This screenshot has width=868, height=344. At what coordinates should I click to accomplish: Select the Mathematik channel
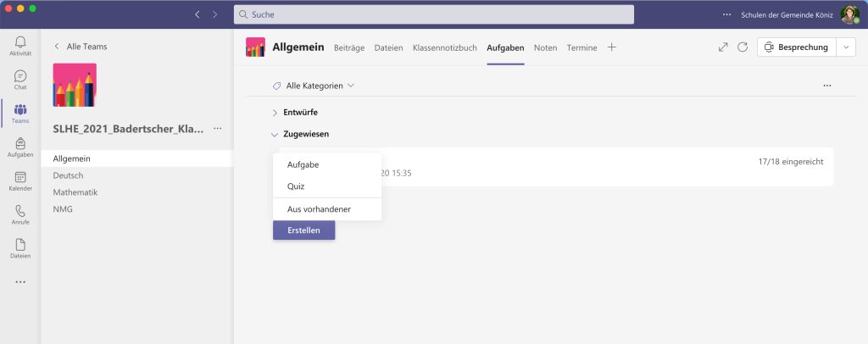pyautogui.click(x=75, y=192)
